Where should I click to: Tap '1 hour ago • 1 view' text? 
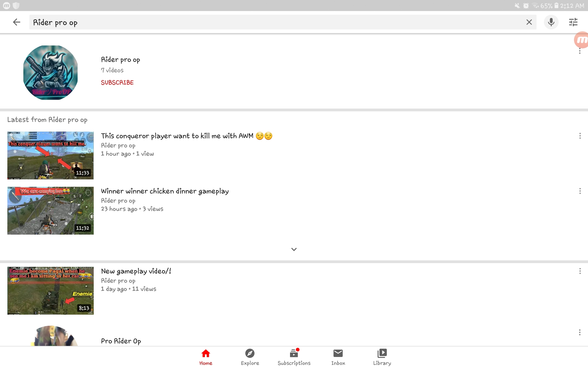(x=127, y=154)
